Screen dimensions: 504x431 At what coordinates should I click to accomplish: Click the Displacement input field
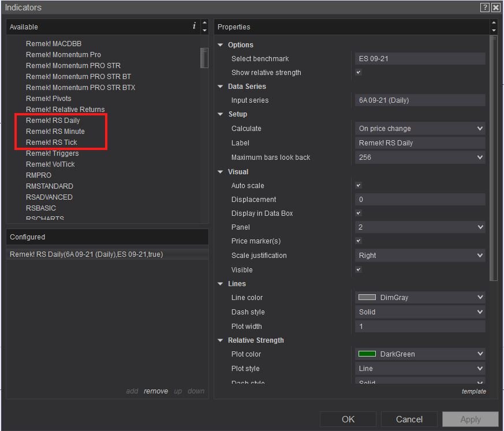point(420,200)
